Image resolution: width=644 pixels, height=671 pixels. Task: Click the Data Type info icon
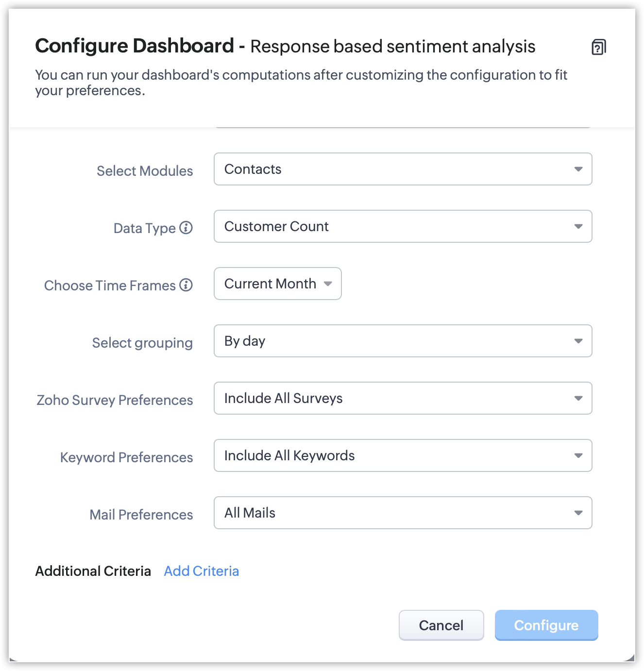tap(186, 227)
